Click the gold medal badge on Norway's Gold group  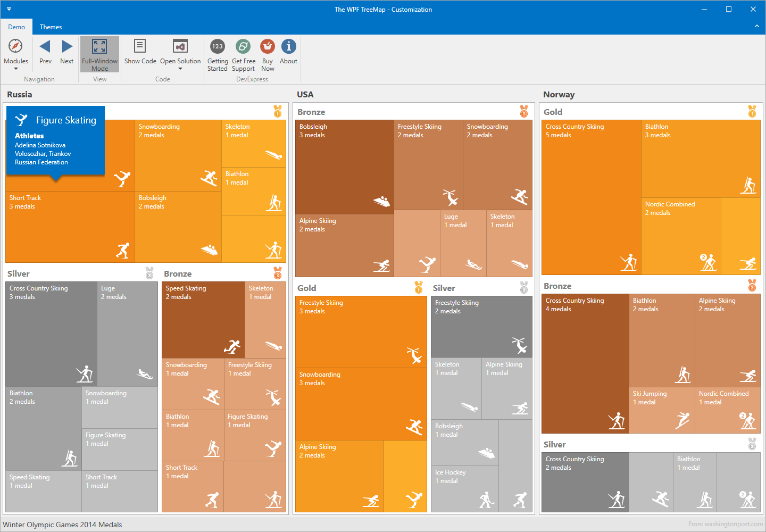pyautogui.click(x=752, y=111)
